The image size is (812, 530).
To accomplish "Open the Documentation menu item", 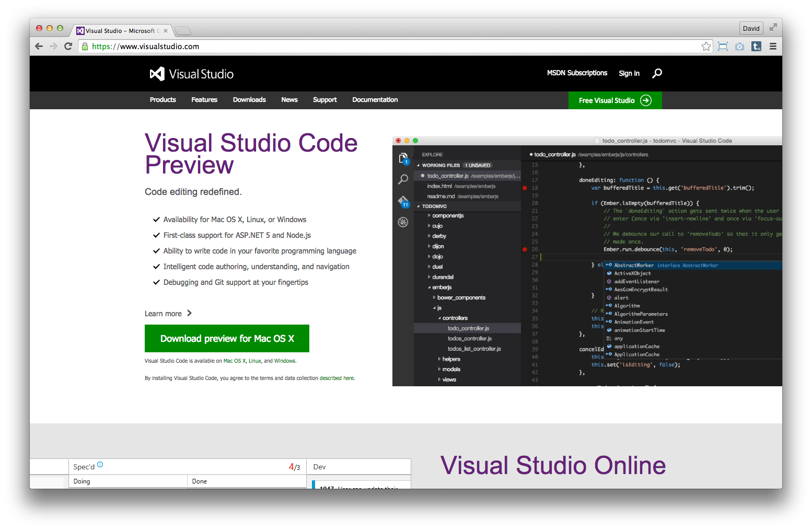I will coord(375,100).
